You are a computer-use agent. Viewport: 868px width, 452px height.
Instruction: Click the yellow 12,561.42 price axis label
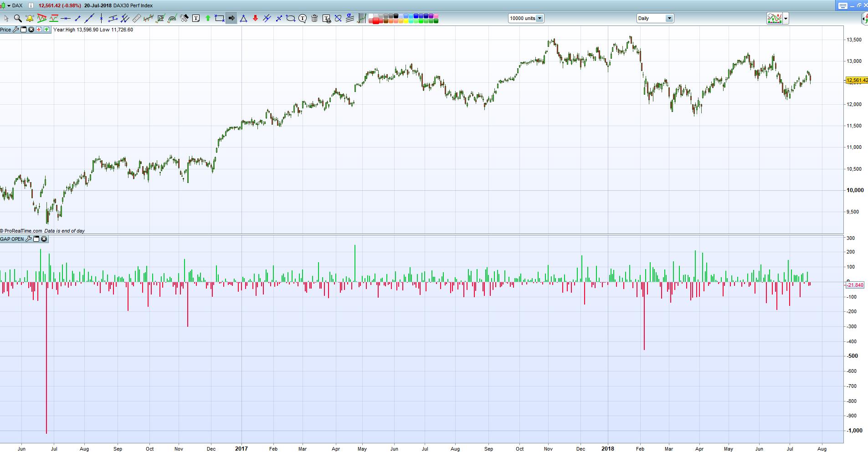pos(856,81)
